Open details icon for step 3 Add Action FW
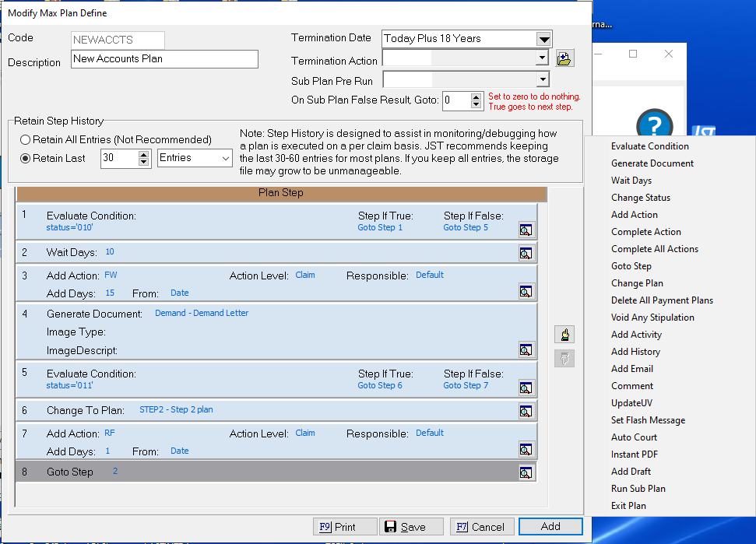The image size is (756, 544). pyautogui.click(x=526, y=291)
